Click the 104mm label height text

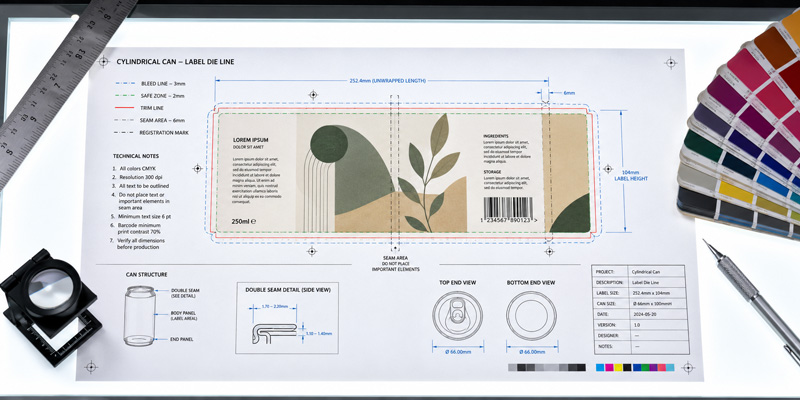[631, 176]
